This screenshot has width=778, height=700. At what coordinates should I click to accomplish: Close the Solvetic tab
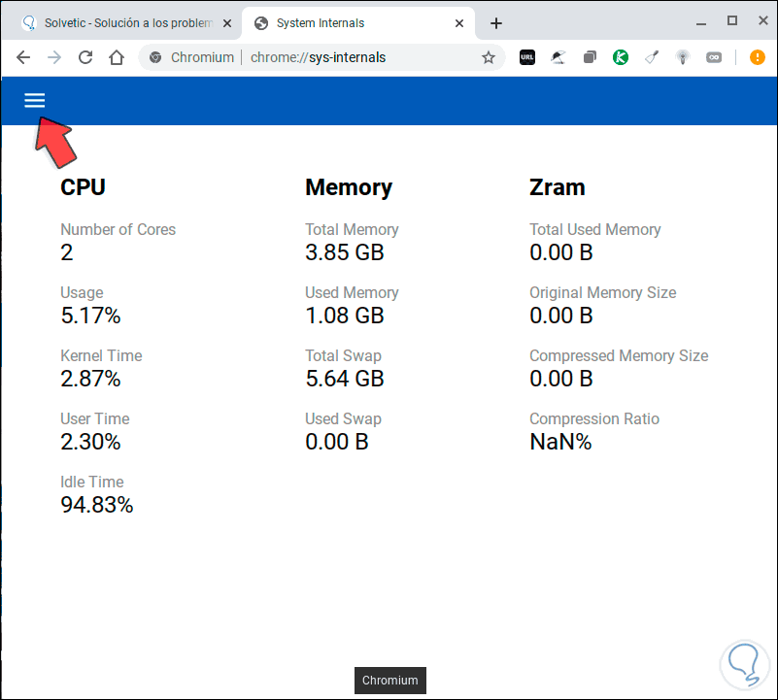226,22
